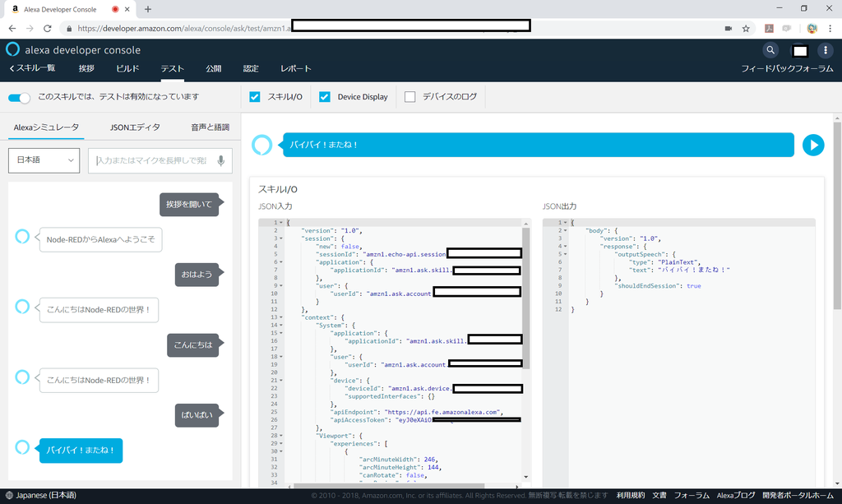Viewport: 842px width, 504px height.
Task: Open the Chrome profile avatar
Action: click(x=812, y=29)
